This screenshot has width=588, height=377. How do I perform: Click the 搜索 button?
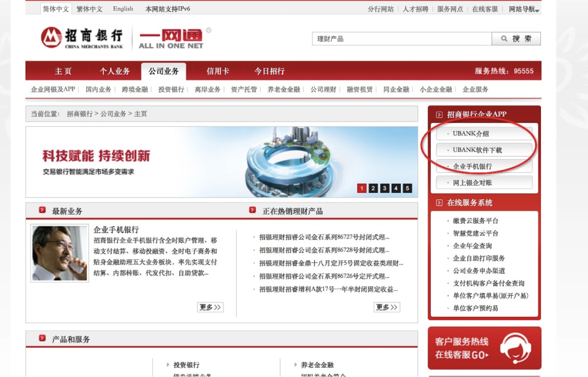[x=516, y=38]
